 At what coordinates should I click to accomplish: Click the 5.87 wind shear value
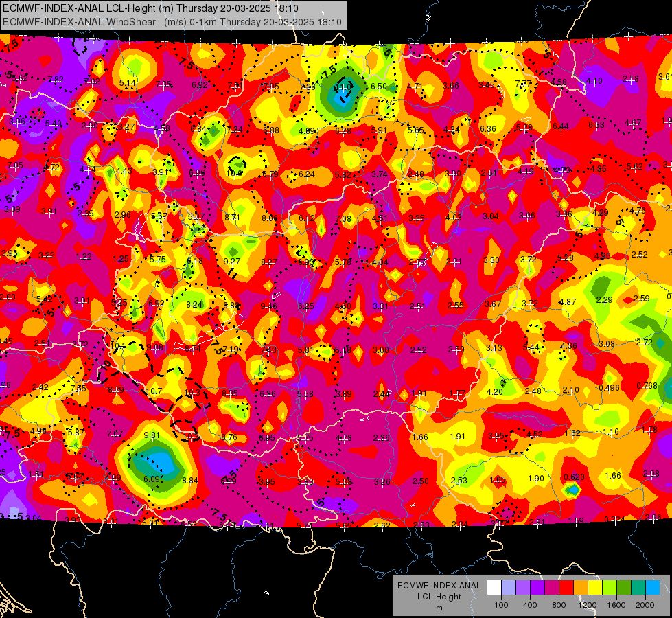coord(76,432)
